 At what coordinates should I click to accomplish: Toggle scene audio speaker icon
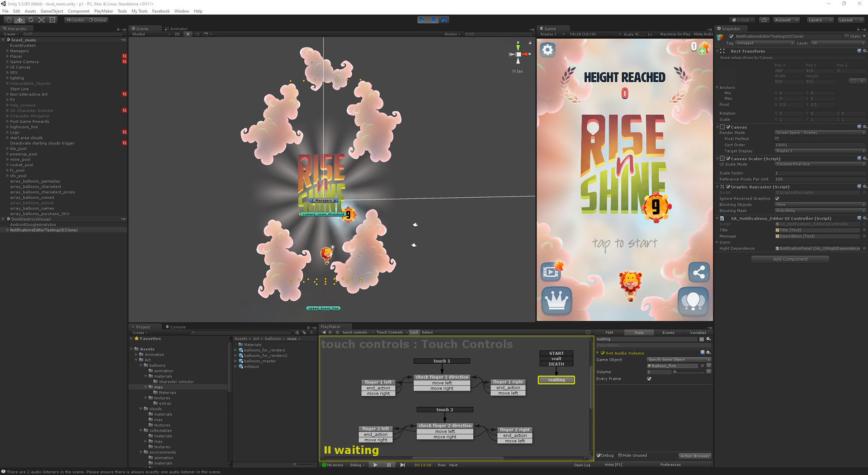[197, 34]
